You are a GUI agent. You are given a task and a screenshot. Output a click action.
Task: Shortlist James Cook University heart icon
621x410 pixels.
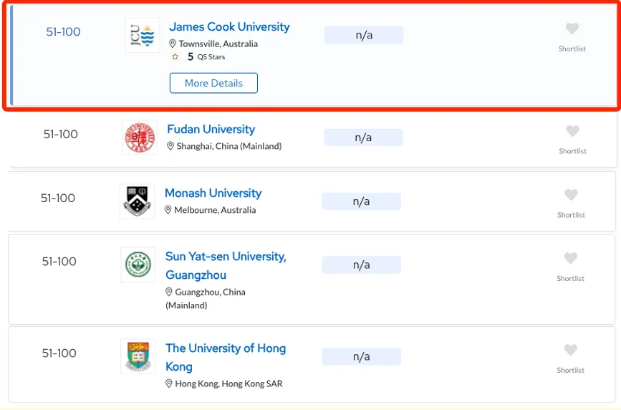coord(571,29)
